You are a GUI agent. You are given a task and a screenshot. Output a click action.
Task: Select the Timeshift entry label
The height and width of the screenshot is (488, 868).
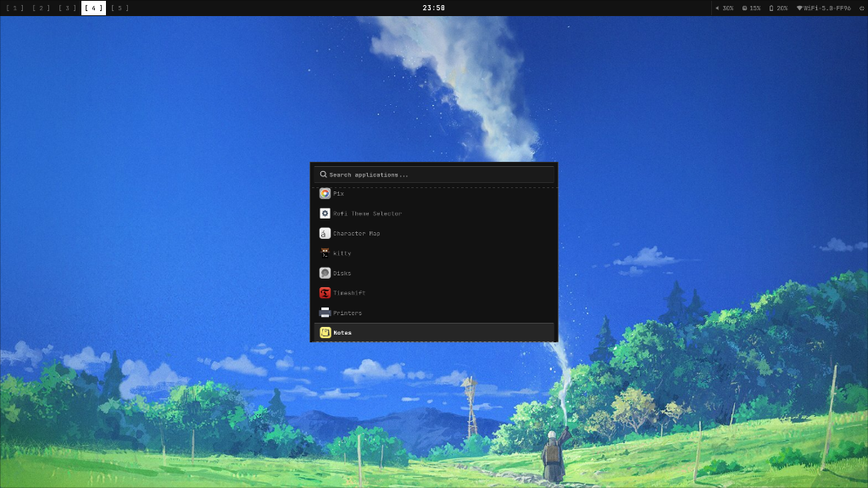[349, 293]
